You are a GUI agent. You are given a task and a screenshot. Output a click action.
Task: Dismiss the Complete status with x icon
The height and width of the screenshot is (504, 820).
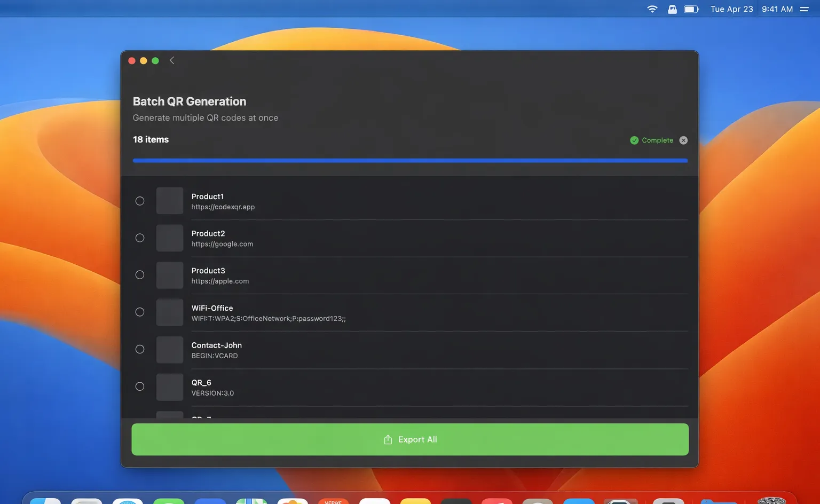pos(683,140)
